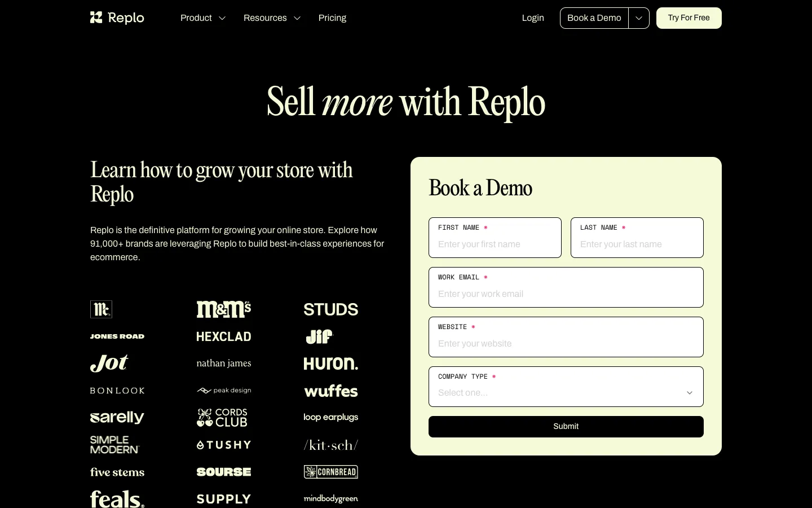Focus the First Name input field
This screenshot has width=812, height=508.
coord(495,238)
